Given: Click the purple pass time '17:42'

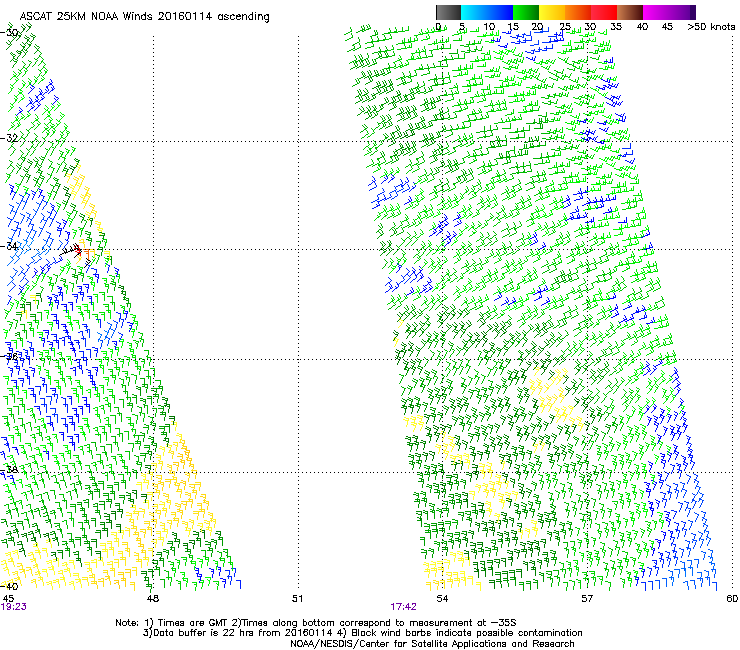Looking at the screenshot, I should point(404,607).
